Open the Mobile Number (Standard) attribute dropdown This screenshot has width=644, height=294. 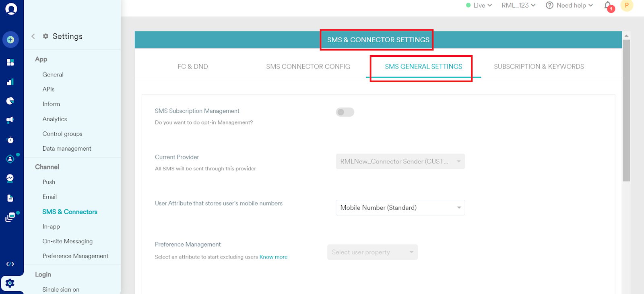click(400, 208)
